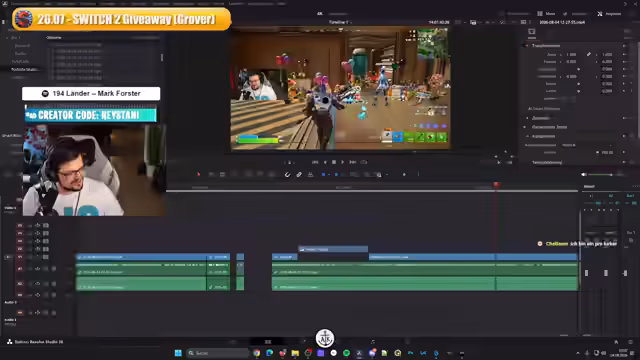640x360 pixels.
Task: Open the Timeline 1 name dropdown above viewer
Action: pyautogui.click(x=340, y=22)
